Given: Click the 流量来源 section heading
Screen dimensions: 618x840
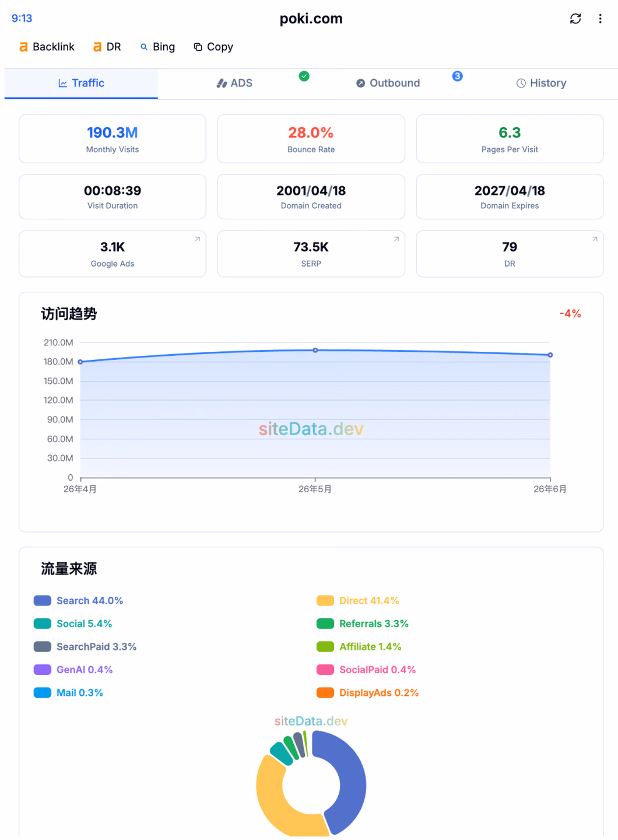Looking at the screenshot, I should pyautogui.click(x=69, y=569).
